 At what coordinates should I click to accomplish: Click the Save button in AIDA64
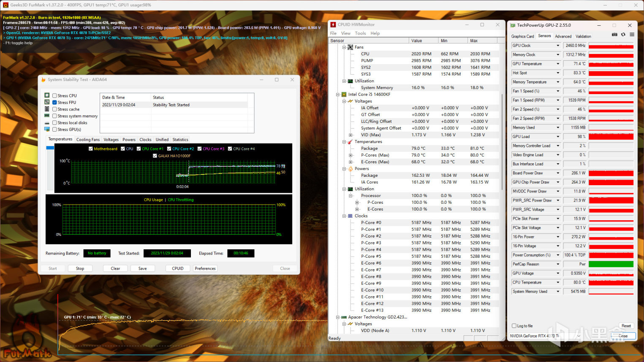(143, 268)
